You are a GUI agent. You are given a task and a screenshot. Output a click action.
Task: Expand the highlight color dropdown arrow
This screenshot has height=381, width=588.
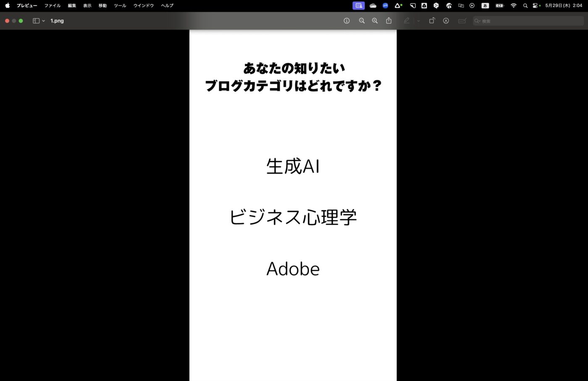click(418, 21)
